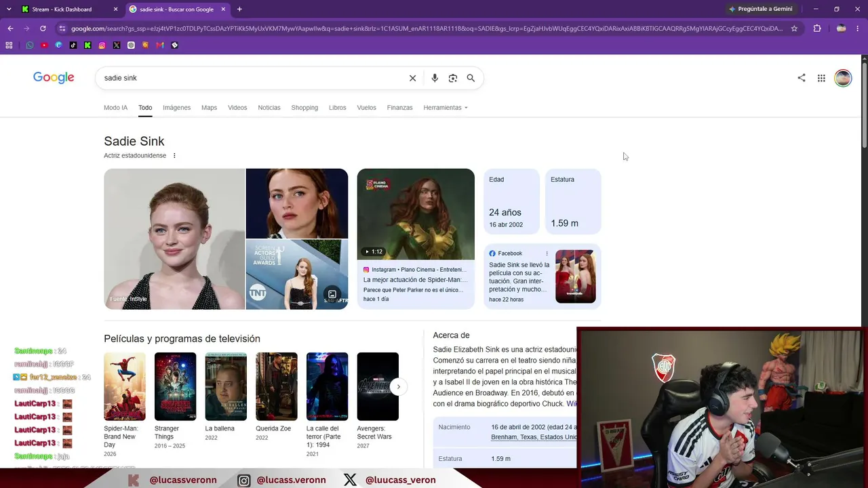
Task: Share the search results
Action: (802, 78)
